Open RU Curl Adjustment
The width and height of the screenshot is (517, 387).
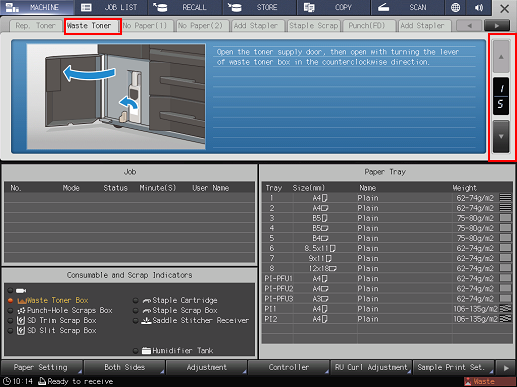371,367
